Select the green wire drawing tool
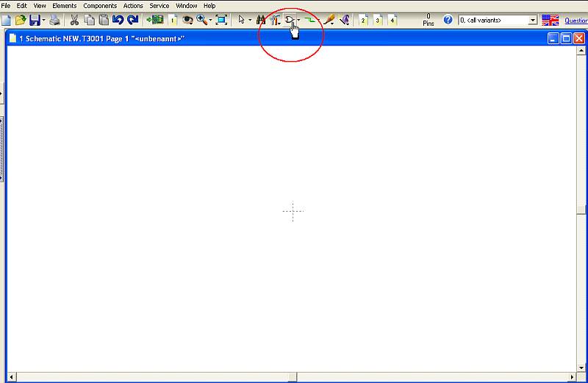Image resolution: width=588 pixels, height=383 pixels. click(x=309, y=20)
